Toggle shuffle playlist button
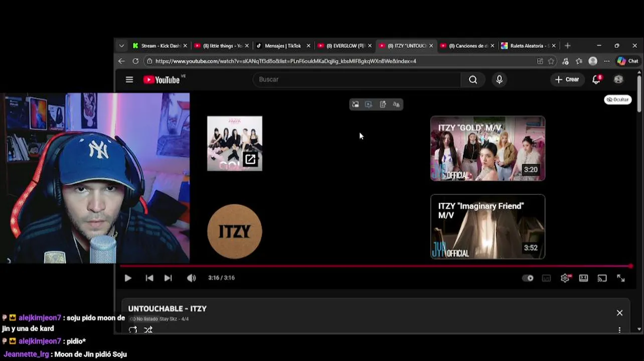Viewport: 644px width, 361px height. pyautogui.click(x=148, y=330)
